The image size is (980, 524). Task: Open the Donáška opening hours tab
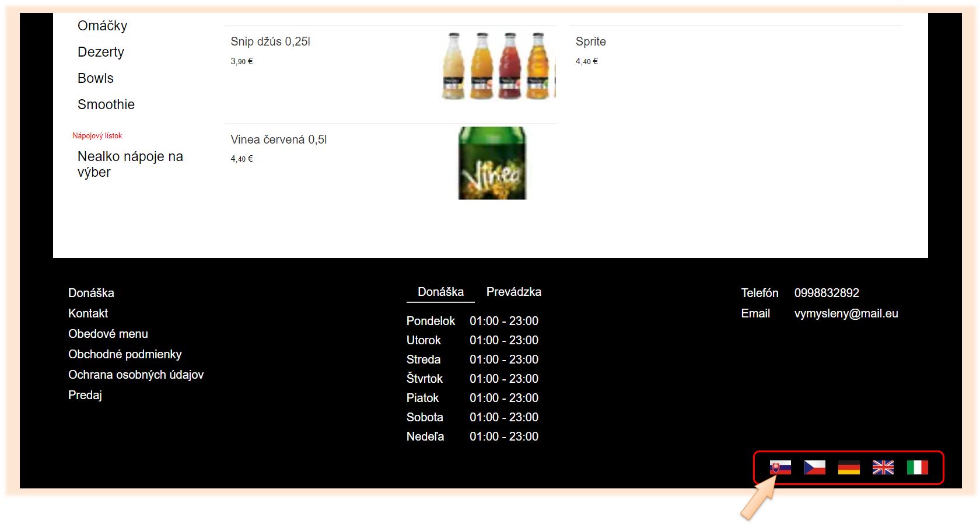tap(440, 292)
